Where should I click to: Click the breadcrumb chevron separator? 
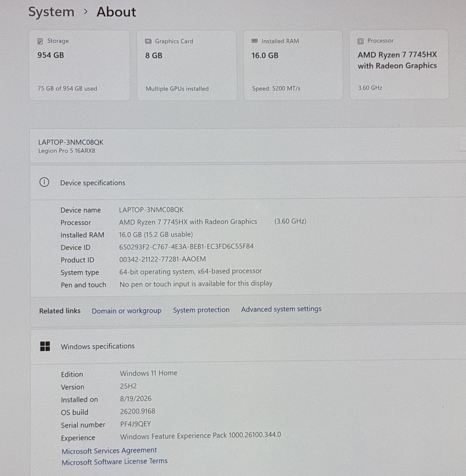pyautogui.click(x=86, y=12)
